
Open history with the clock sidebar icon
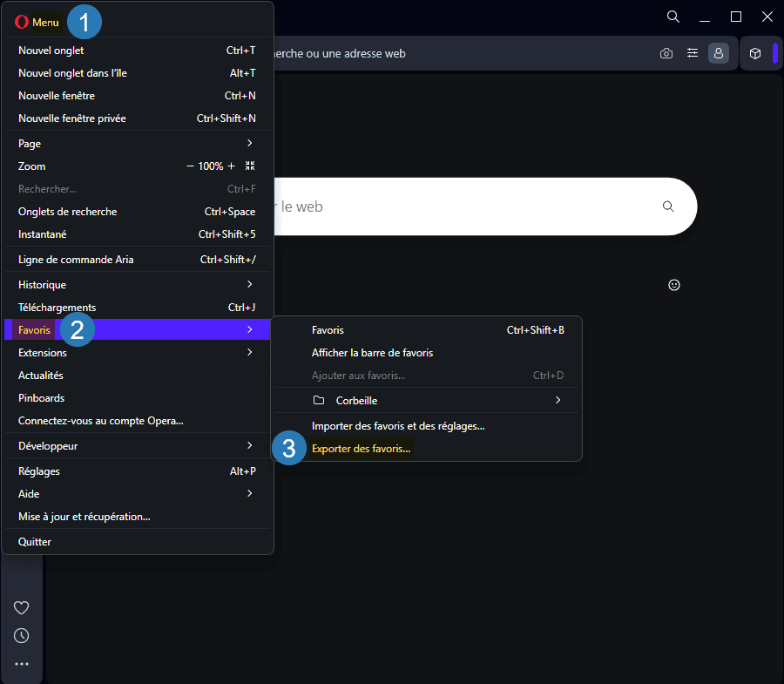[x=21, y=635]
